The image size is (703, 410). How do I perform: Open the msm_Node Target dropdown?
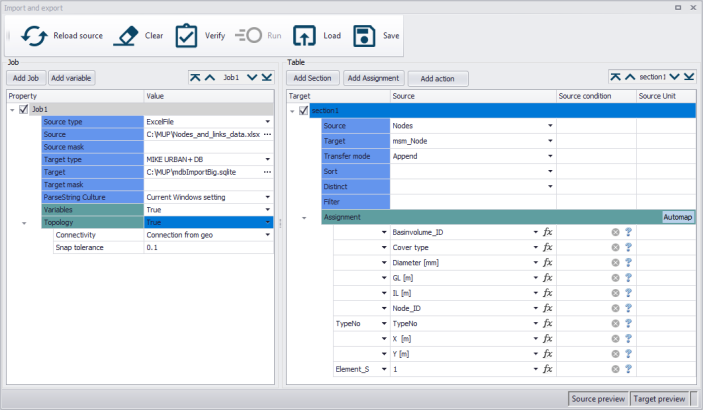tap(550, 141)
